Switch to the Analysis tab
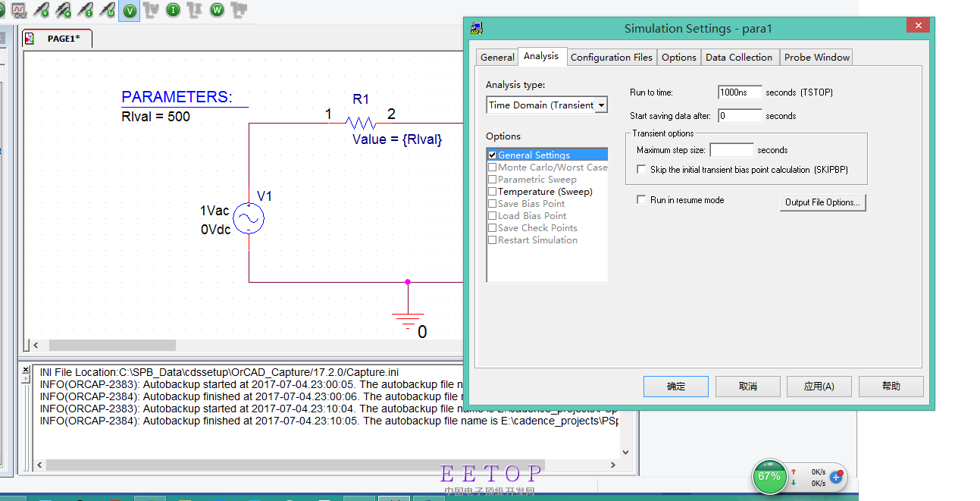Screen dimensions: 980x501 pyautogui.click(x=541, y=56)
